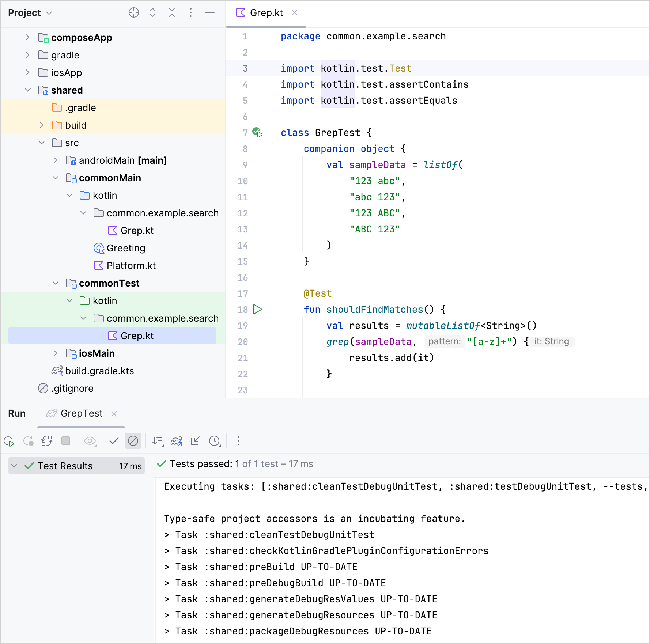Image resolution: width=650 pixels, height=644 pixels.
Task: Run all tests in GrepTest class gutter icon
Action: (257, 133)
